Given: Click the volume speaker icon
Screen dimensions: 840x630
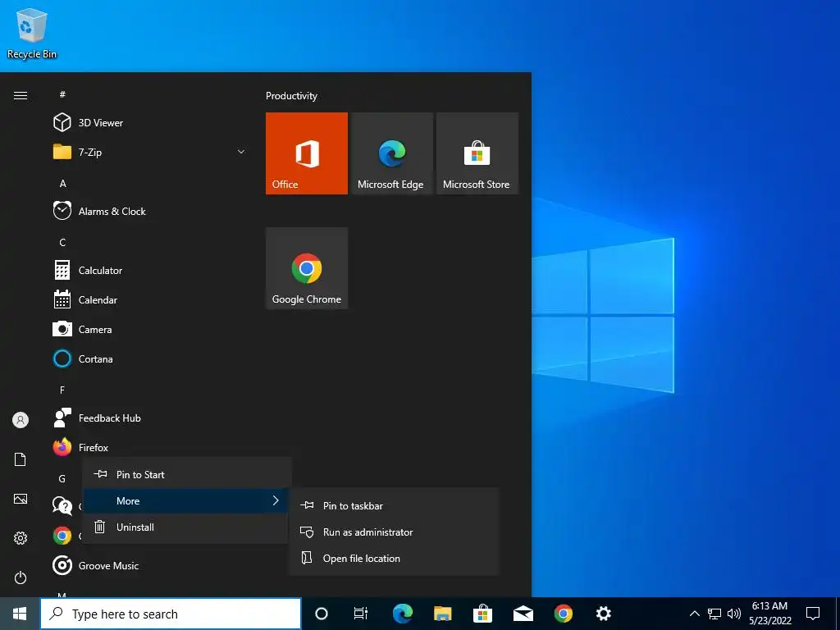Looking at the screenshot, I should (x=734, y=614).
